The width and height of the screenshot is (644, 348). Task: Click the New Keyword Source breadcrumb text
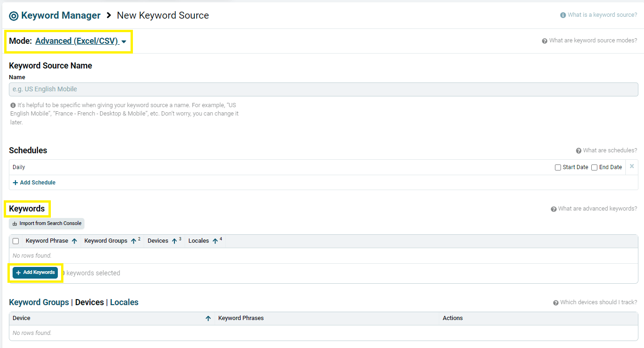tap(163, 15)
